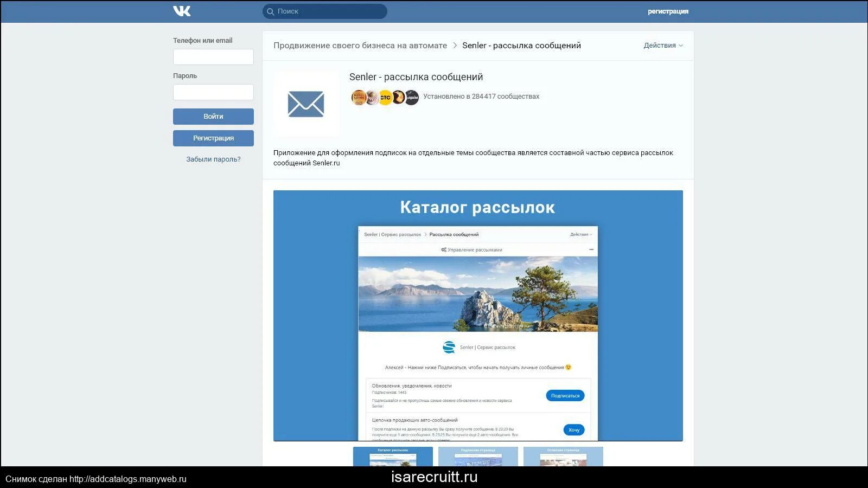The height and width of the screenshot is (488, 868).
Task: Click the Цепочка продающих авто-сообщений row title
Action: (x=414, y=420)
